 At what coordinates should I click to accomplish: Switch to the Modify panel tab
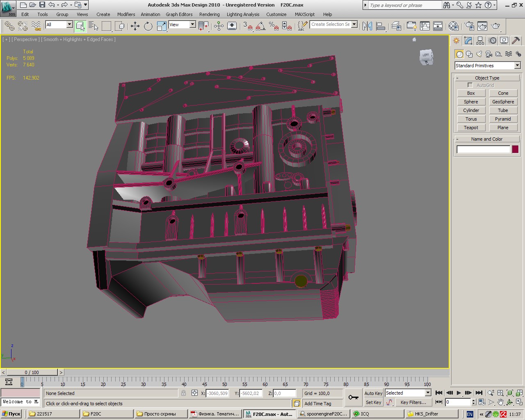click(x=468, y=41)
